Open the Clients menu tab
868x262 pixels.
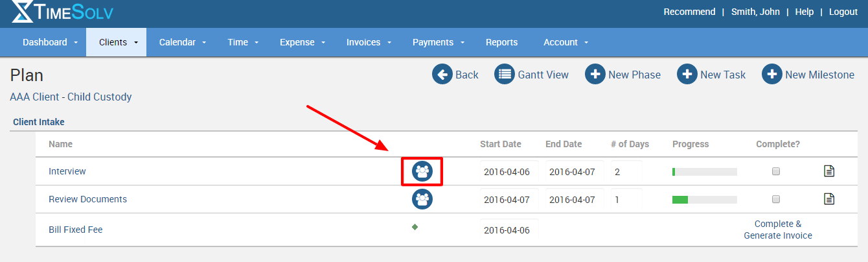tap(118, 42)
